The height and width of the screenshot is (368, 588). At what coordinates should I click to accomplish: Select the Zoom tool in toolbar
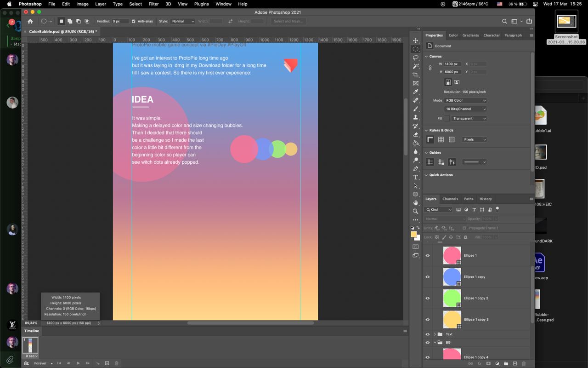(x=415, y=211)
